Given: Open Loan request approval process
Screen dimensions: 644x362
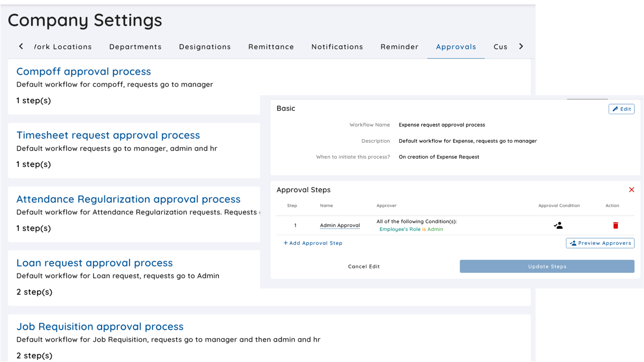Looking at the screenshot, I should [x=94, y=263].
